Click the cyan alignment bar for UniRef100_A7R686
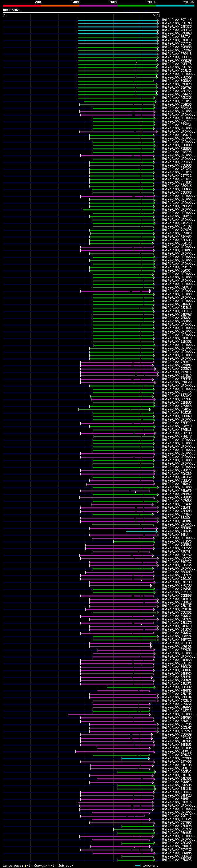Image resolution: width=197 pixels, height=868 pixels. [142, 532]
